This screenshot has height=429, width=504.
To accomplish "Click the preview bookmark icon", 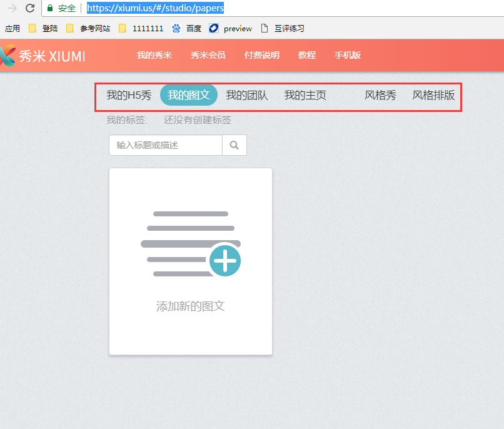I will [213, 28].
